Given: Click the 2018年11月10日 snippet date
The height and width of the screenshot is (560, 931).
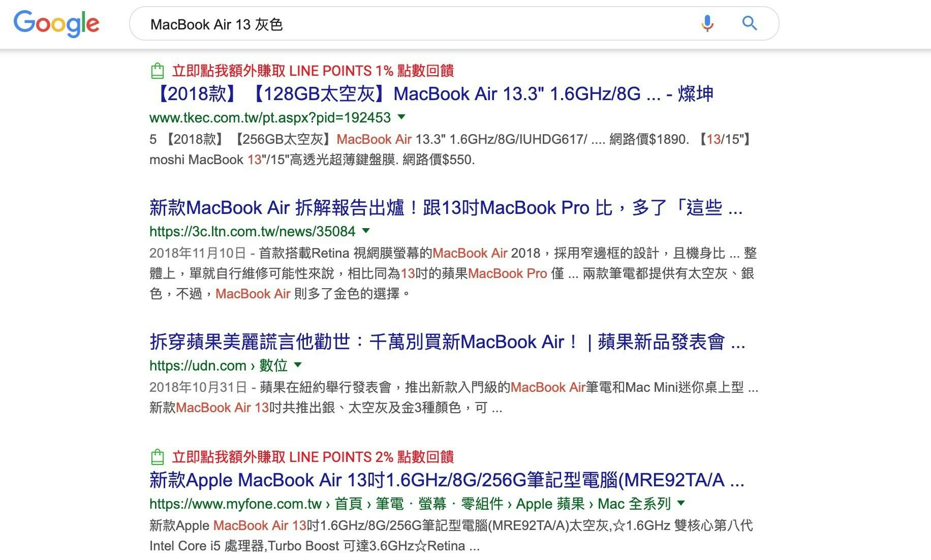Looking at the screenshot, I should coord(198,253).
